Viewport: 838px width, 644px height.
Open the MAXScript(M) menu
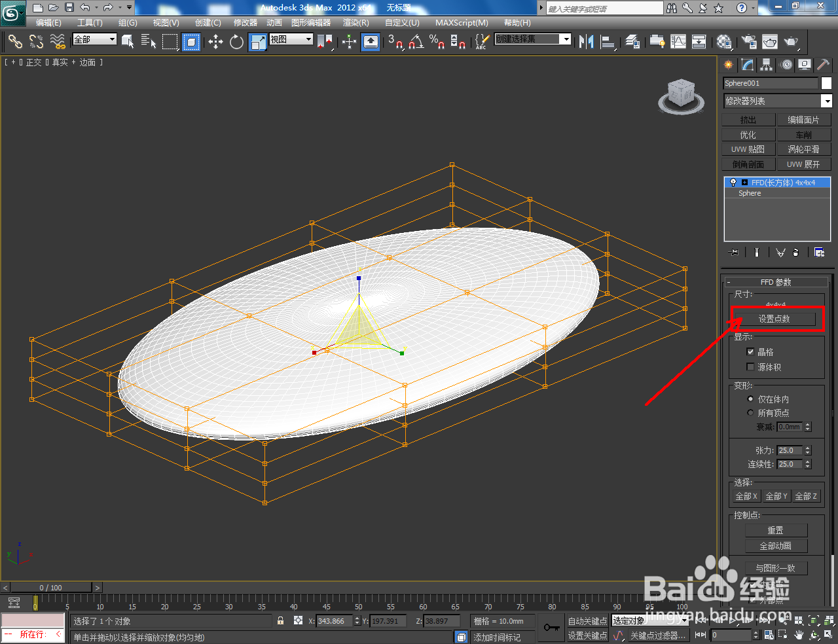point(462,23)
